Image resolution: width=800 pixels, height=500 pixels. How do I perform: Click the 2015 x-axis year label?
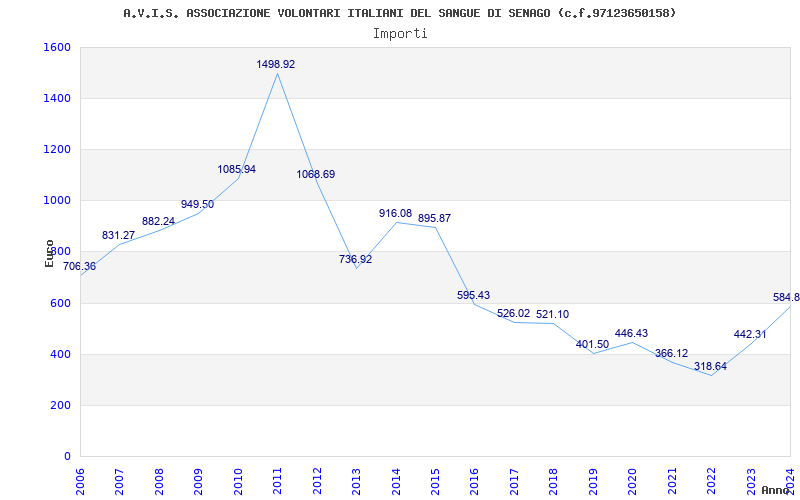pos(435,482)
